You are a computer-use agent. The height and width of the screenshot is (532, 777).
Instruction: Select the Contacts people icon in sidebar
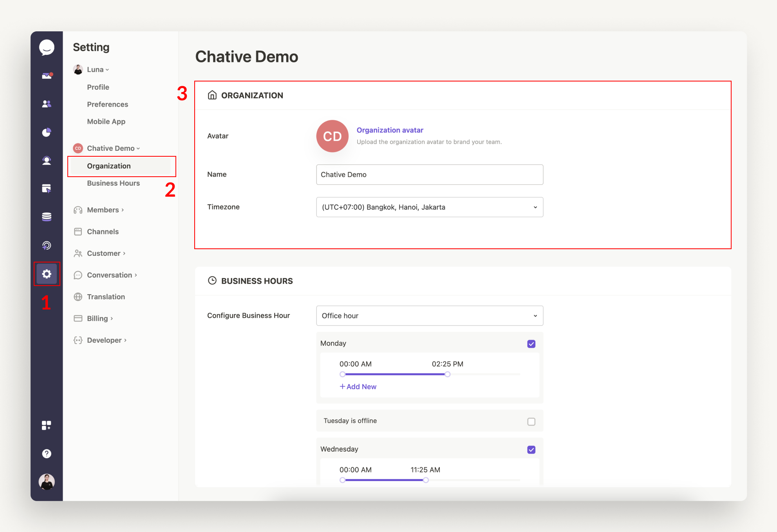[x=47, y=103]
